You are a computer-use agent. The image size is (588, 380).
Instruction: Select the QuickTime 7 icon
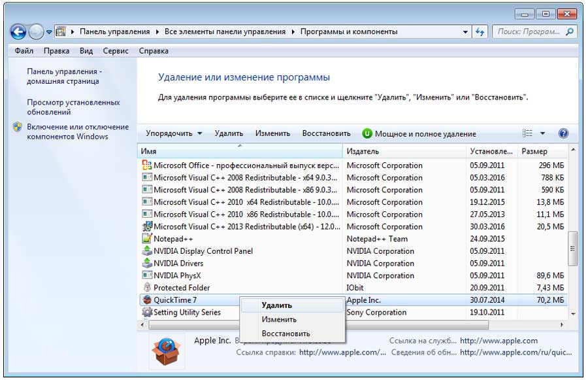coord(147,300)
